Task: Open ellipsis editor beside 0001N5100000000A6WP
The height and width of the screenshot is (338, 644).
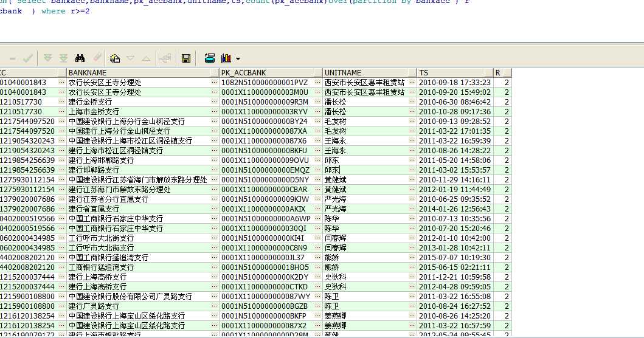Action: pyautogui.click(x=317, y=218)
